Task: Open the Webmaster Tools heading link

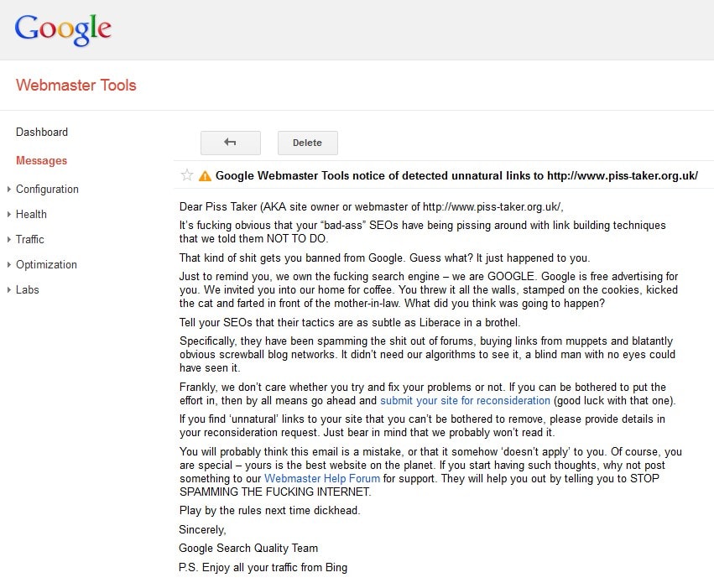Action: (x=76, y=86)
